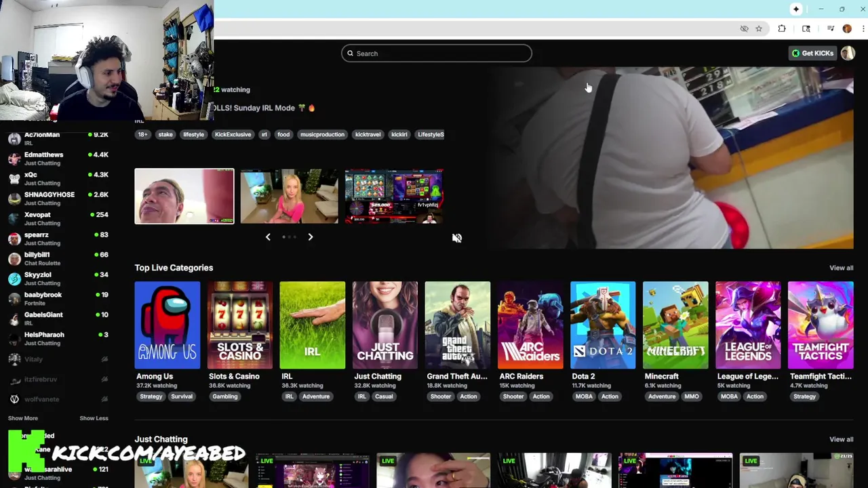Click the 18+ tag

click(142, 134)
